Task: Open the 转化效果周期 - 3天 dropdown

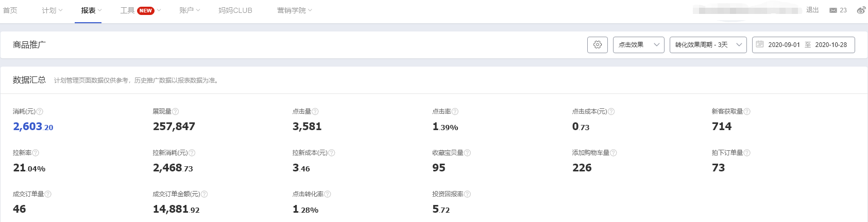Action: coord(708,45)
